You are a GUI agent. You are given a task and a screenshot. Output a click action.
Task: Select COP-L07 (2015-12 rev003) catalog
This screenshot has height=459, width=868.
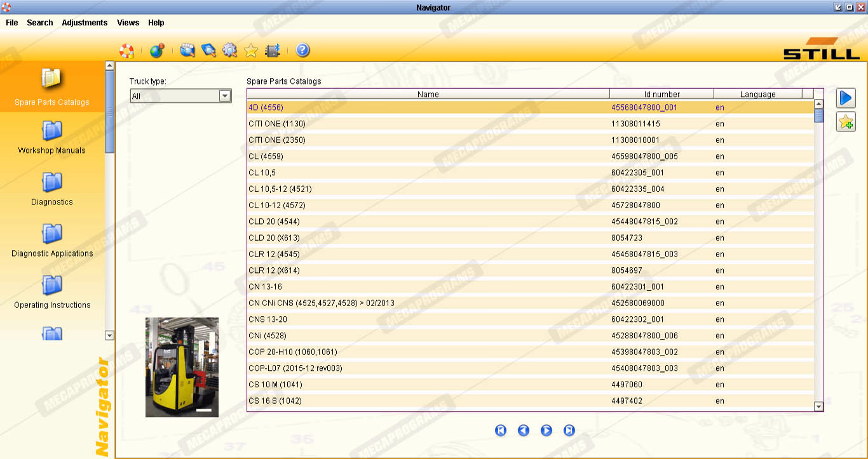tap(531, 368)
